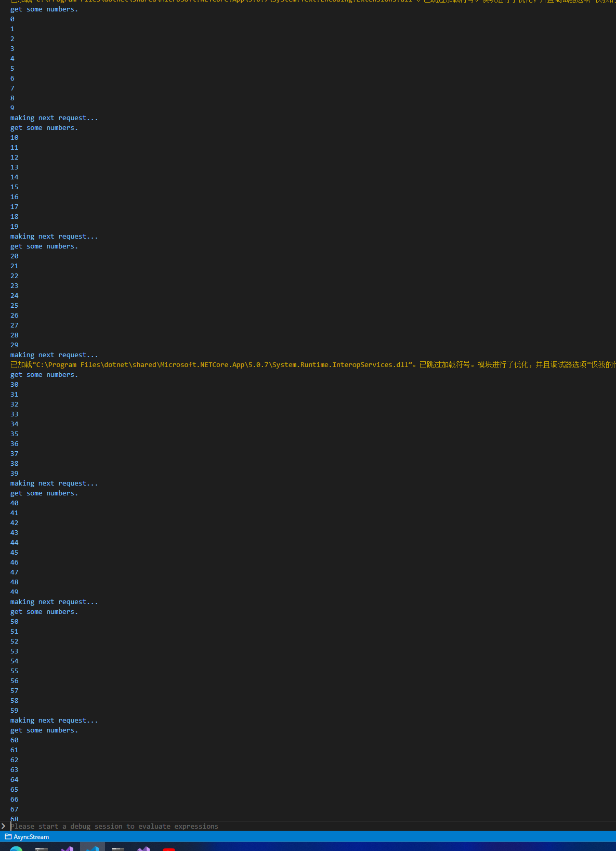Image resolution: width=616 pixels, height=851 pixels.
Task: Select output line "10"
Action: [x=15, y=138]
